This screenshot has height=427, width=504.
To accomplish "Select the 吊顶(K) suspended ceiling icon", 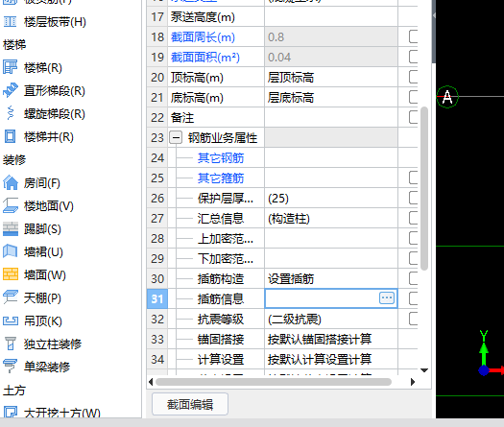I will coord(11,320).
